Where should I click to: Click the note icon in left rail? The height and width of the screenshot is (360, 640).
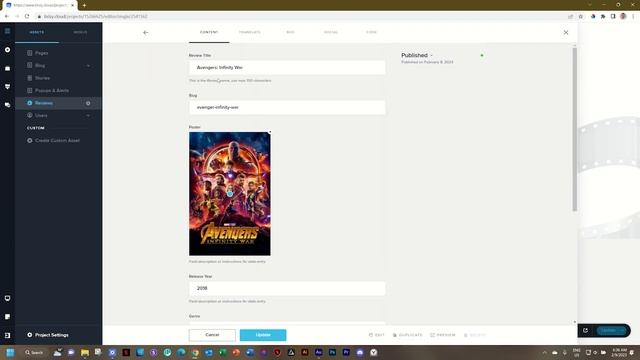pyautogui.click(x=7, y=317)
